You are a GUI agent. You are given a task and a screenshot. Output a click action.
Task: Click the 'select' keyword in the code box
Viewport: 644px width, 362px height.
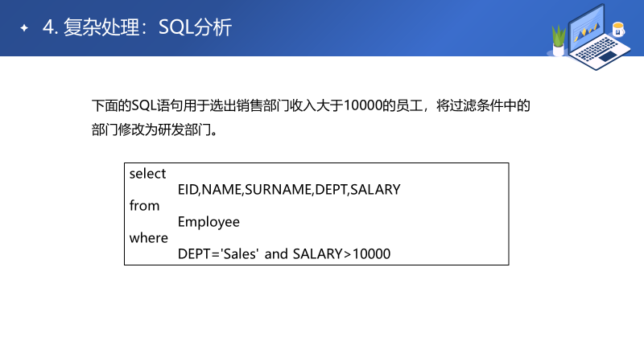[147, 174]
